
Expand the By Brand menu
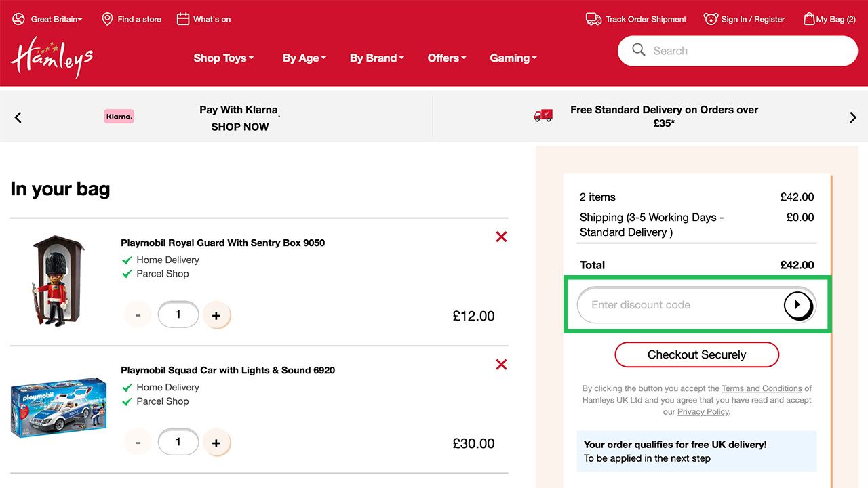click(x=376, y=58)
